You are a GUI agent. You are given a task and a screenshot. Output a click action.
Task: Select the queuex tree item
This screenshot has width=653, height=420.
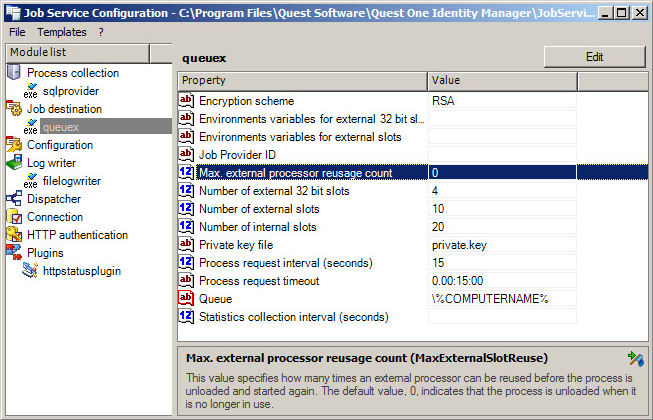(106, 127)
